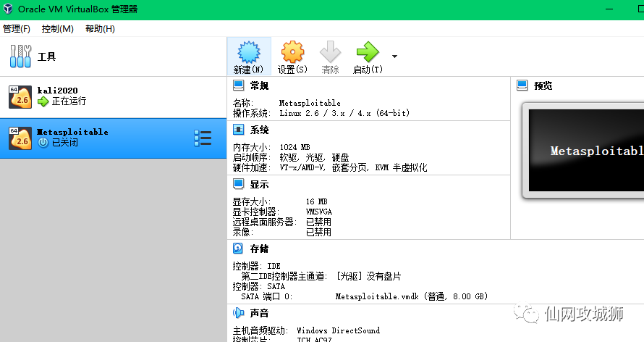Click the name value Metasploitable in General
This screenshot has height=342, width=644.
tap(310, 103)
